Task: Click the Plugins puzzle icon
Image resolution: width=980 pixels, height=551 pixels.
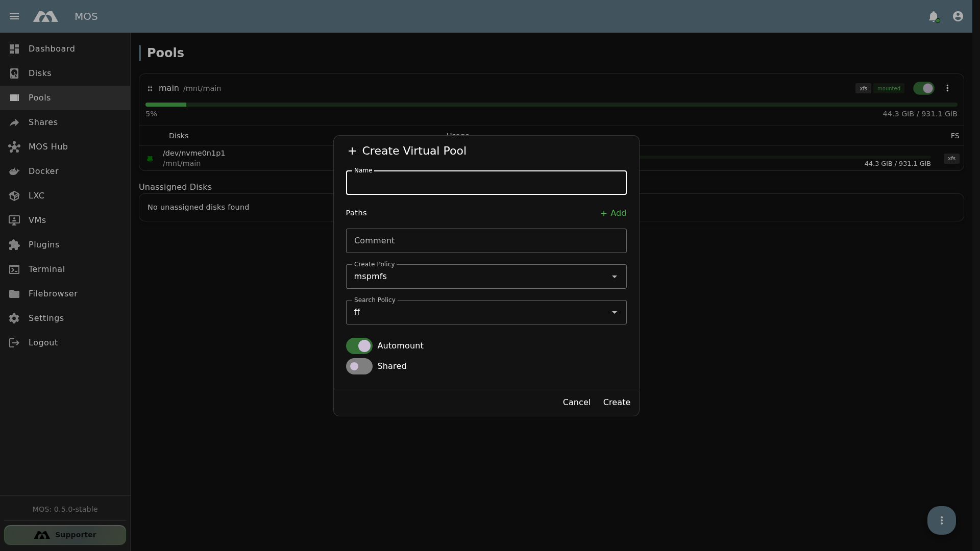Action: pos(14,245)
